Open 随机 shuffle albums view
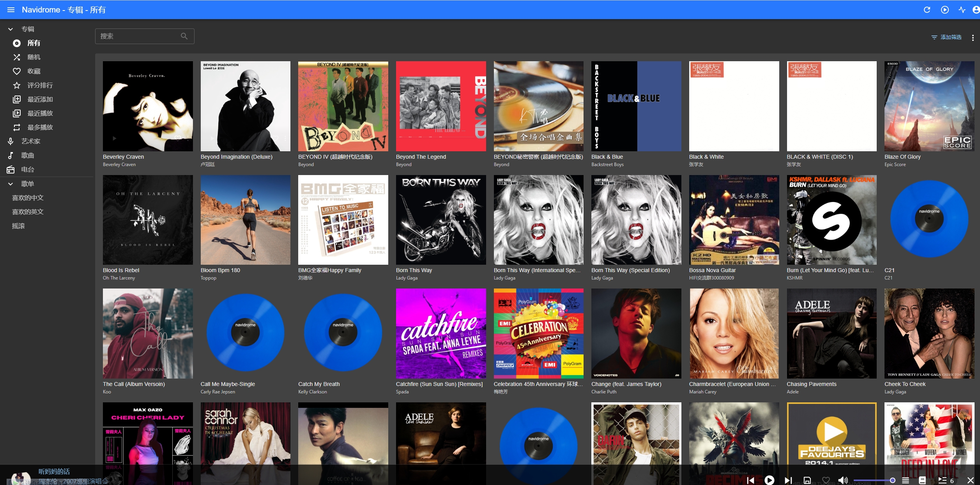The width and height of the screenshot is (980, 485). coord(34,57)
